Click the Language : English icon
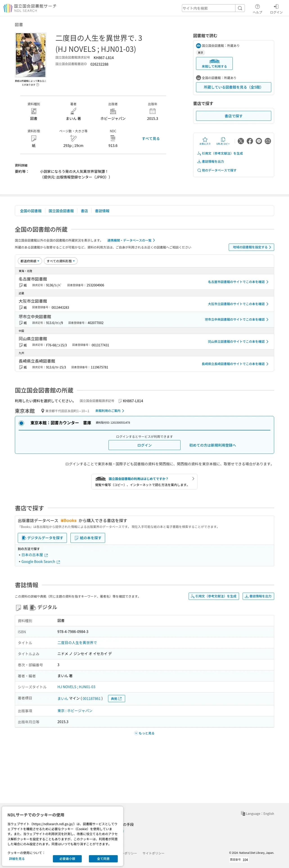This screenshot has width=289, height=868. (243, 813)
